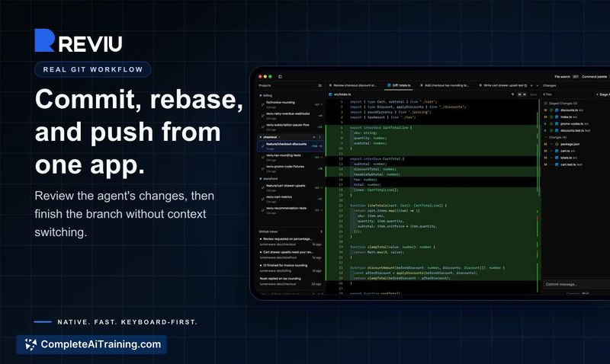Open the reviu-retry-overdue-webhooks branch
Screen dimensions: 610x364
pos(292,116)
